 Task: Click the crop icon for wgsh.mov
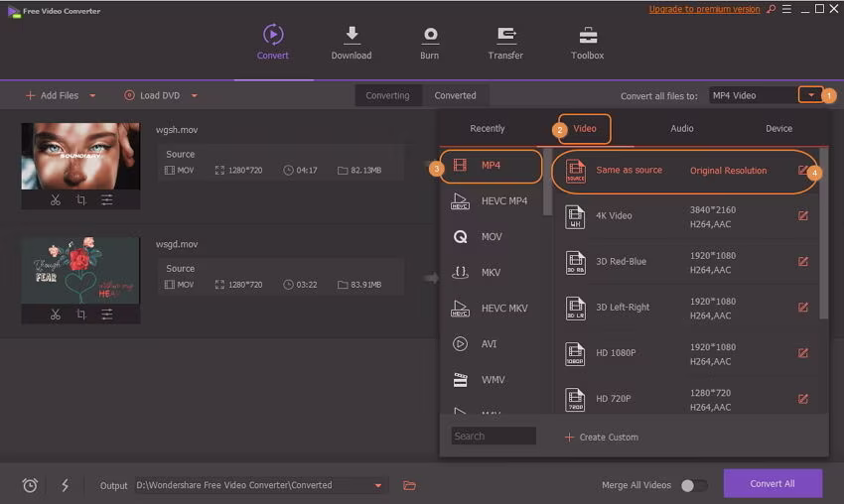[x=80, y=200]
